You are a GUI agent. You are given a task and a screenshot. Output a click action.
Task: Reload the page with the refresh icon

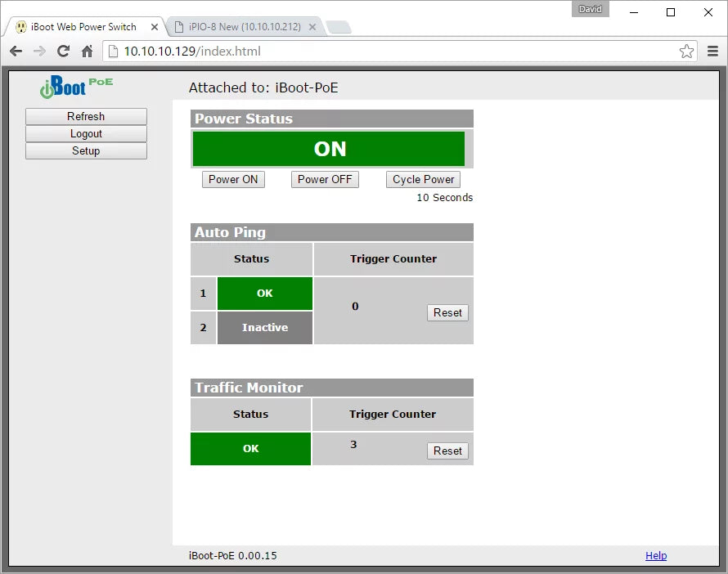pos(64,51)
